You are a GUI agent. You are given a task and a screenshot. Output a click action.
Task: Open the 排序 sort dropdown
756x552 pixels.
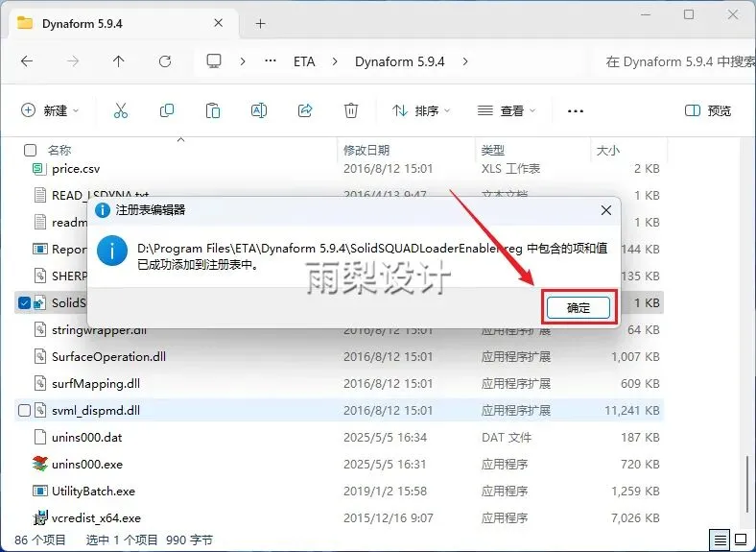421,110
